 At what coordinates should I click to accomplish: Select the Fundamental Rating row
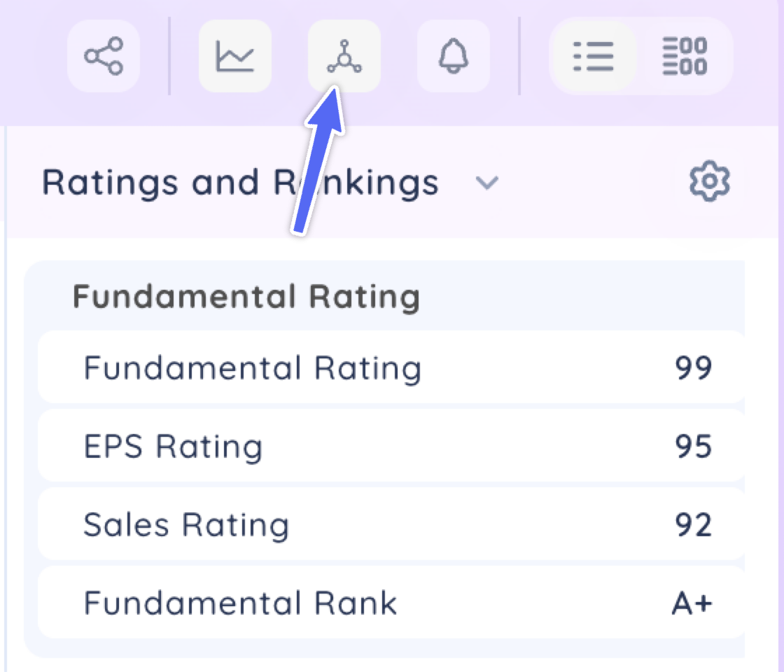(391, 367)
